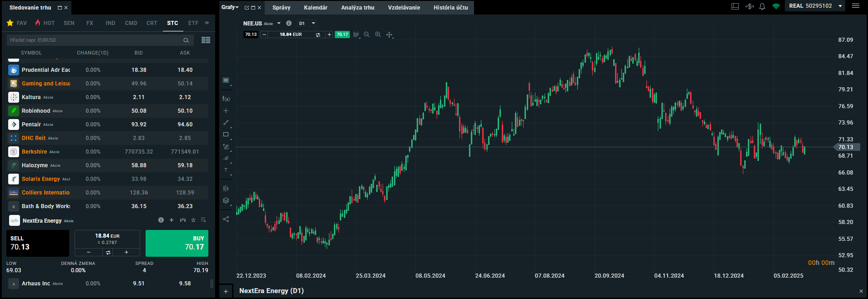Toggle the watchlist grid view layout
This screenshot has width=868, height=299.
click(x=206, y=40)
